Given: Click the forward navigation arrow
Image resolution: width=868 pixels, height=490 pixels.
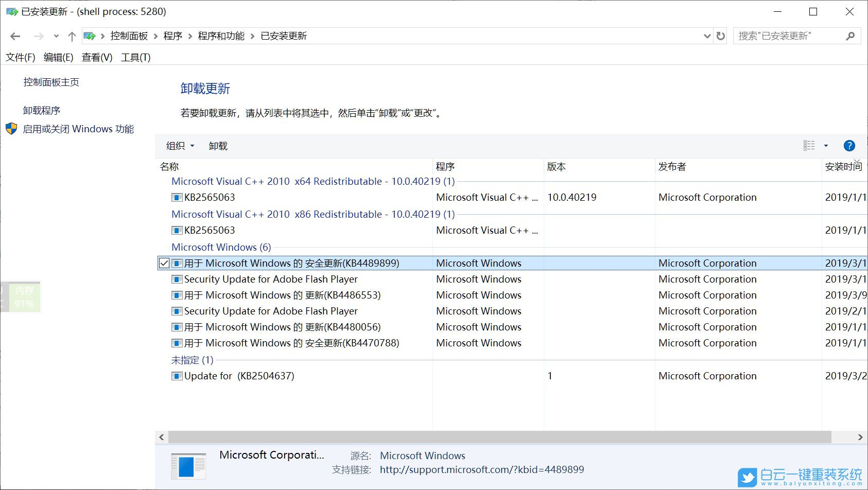Looking at the screenshot, I should [38, 36].
